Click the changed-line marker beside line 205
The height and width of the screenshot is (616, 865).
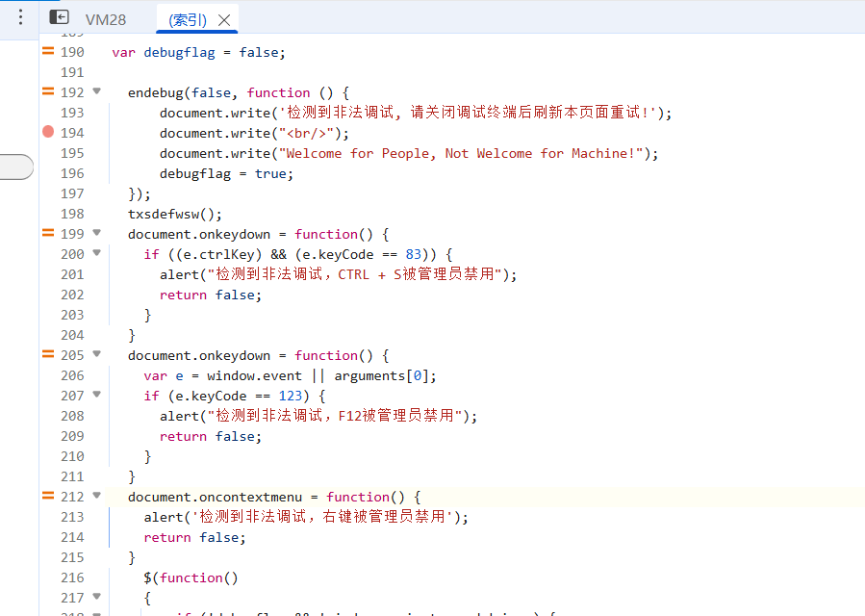click(48, 354)
